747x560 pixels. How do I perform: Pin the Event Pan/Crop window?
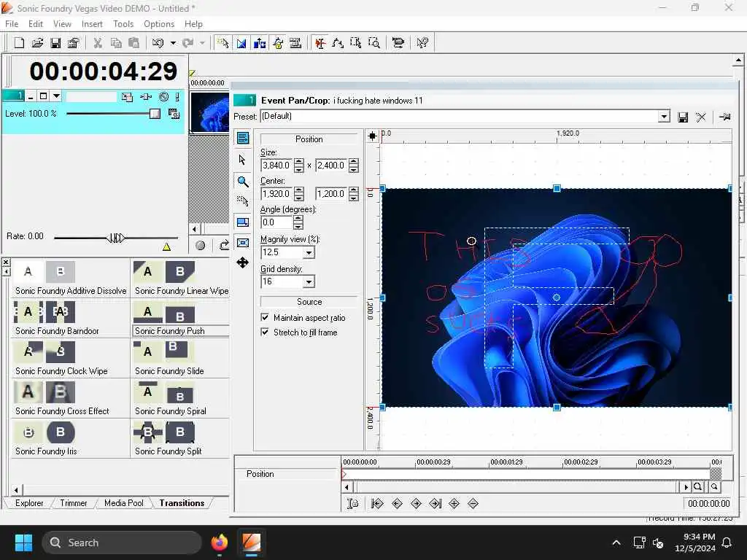pyautogui.click(x=725, y=117)
